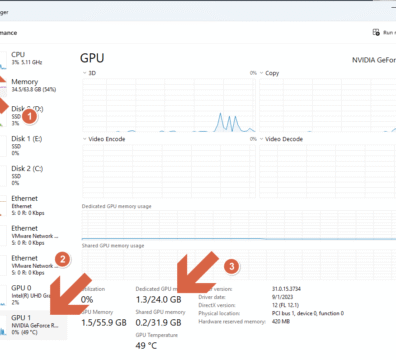Image resolution: width=396 pixels, height=360 pixels.
Task: Click the CPU mini graph thumbnail
Action: pos(3,60)
